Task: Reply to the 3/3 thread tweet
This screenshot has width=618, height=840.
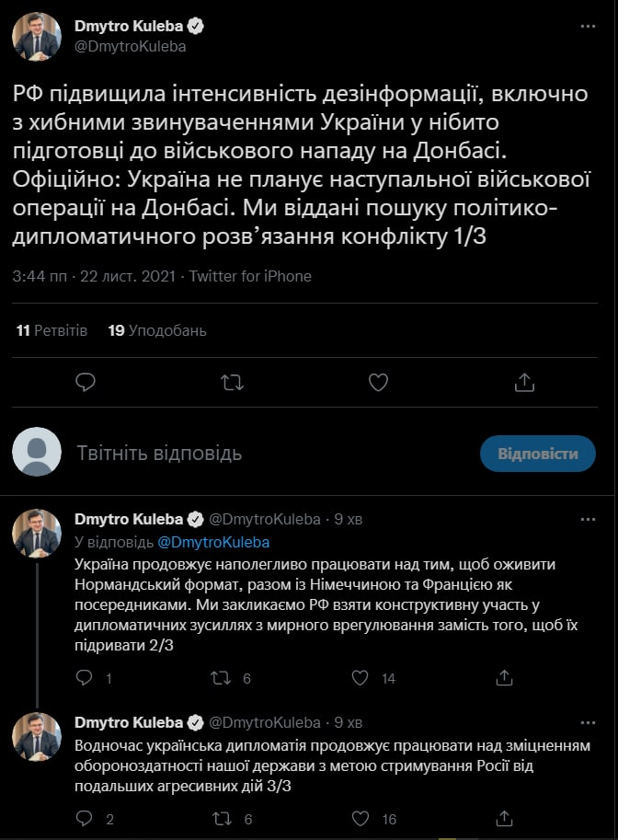Action: pos(84,818)
